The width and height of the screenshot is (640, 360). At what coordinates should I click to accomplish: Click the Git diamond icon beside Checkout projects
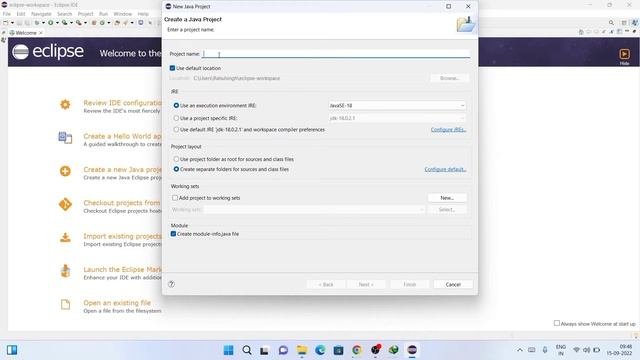[x=65, y=204]
